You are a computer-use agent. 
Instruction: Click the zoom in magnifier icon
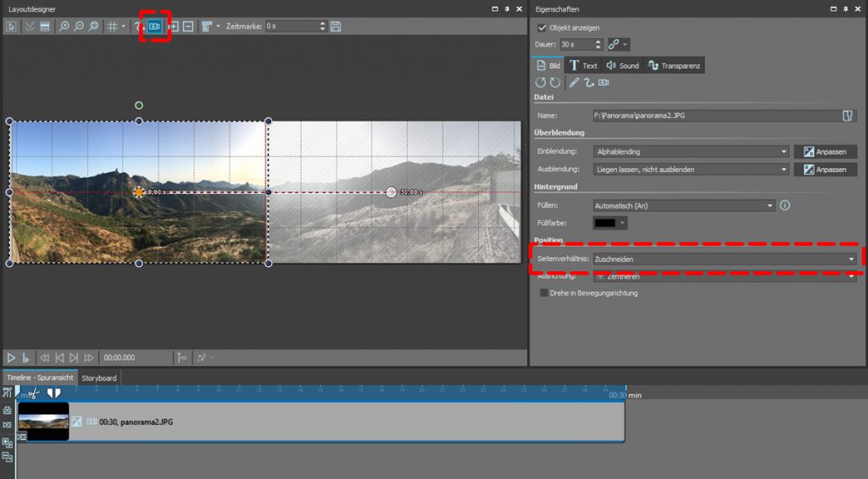click(64, 26)
